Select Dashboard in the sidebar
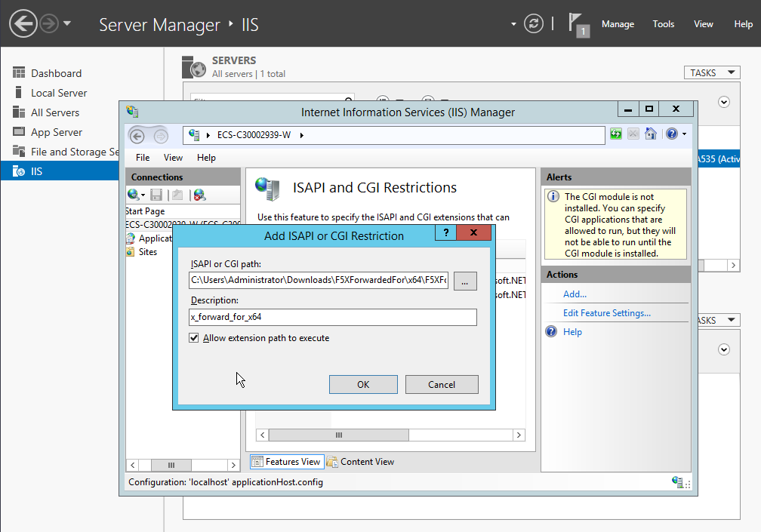The image size is (761, 532). click(57, 73)
